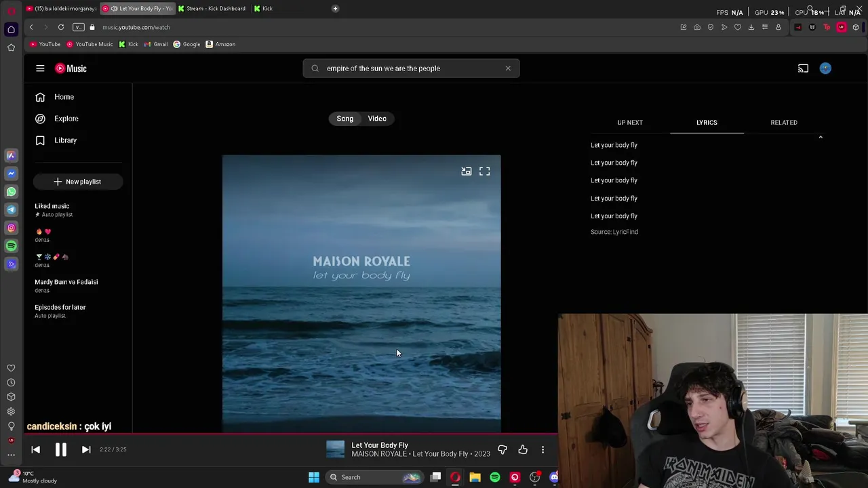Click the site lock icon in address bar

(92, 27)
